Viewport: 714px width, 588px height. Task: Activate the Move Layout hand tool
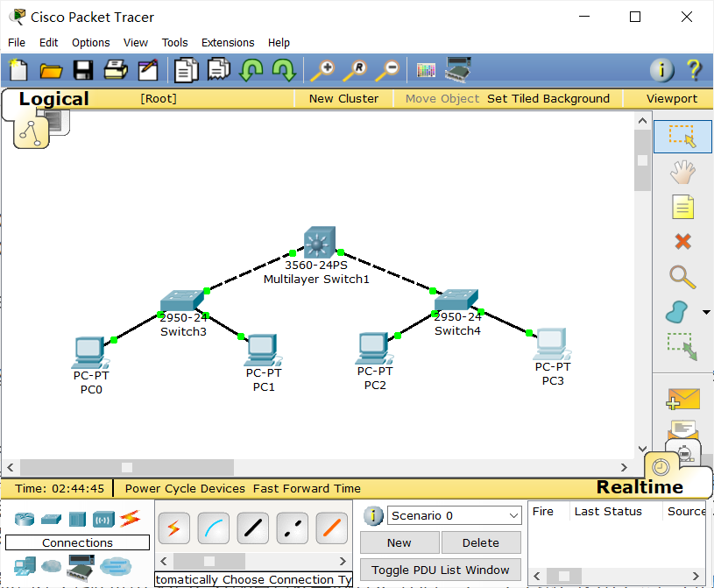coord(682,172)
